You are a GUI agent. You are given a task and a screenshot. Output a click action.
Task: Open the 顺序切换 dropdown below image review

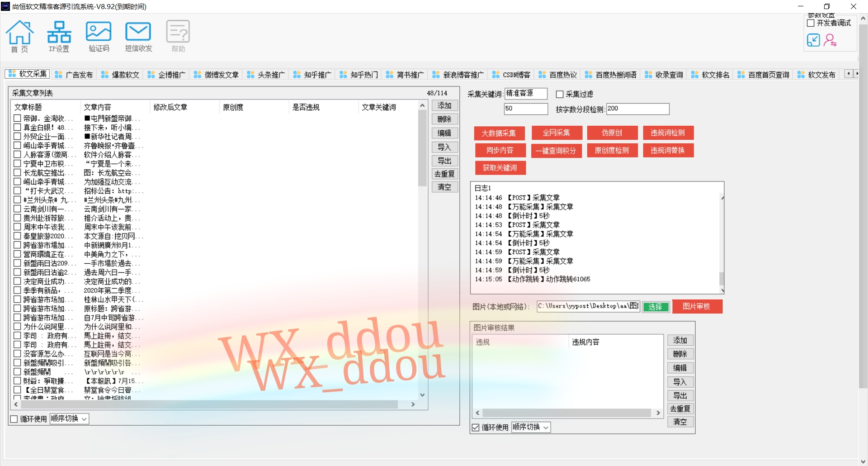pos(531,427)
